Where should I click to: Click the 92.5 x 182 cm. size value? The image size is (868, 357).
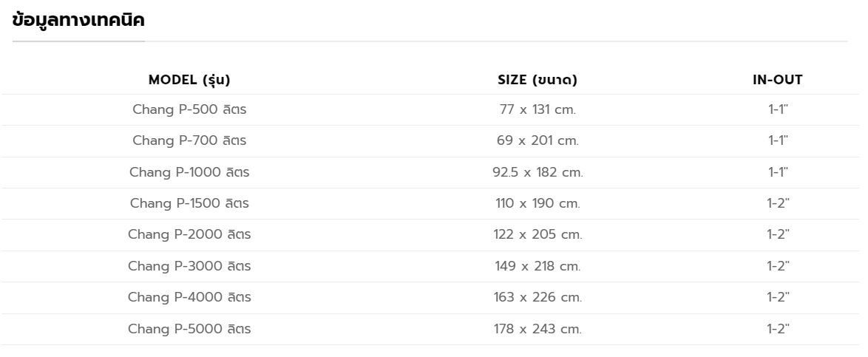point(538,172)
